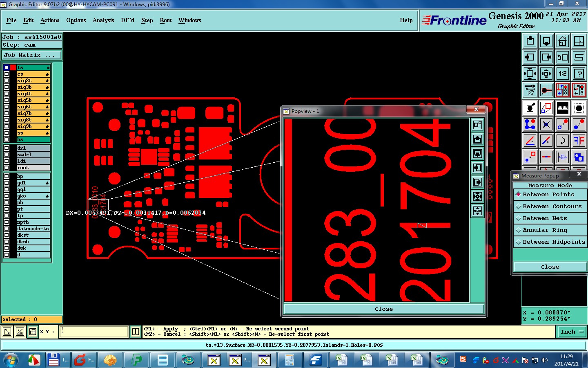Viewport: 588px width, 368px height.
Task: Click the XY coordinate window icon
Action: click(579, 40)
